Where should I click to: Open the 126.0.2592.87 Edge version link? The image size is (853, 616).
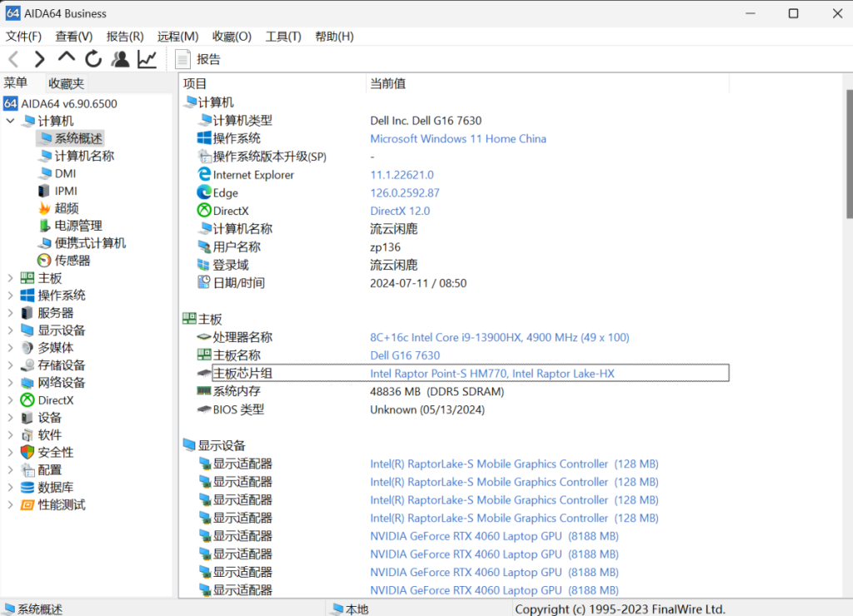(405, 193)
